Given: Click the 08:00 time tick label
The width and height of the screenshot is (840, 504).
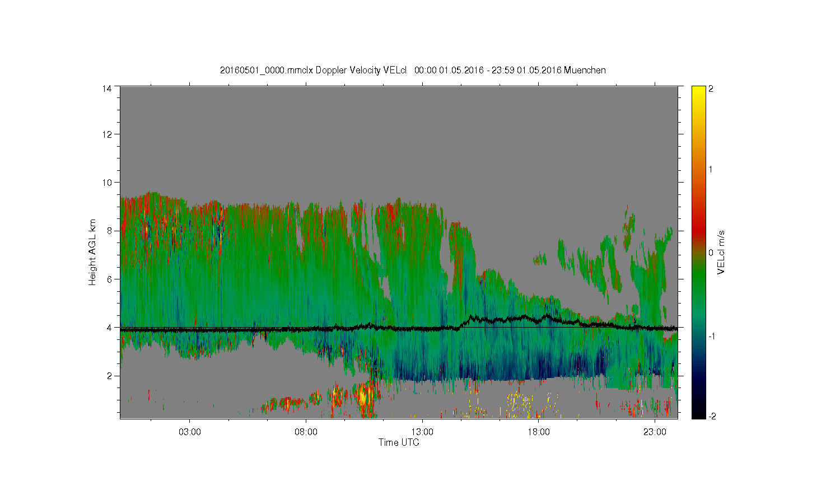Looking at the screenshot, I should pyautogui.click(x=306, y=432).
